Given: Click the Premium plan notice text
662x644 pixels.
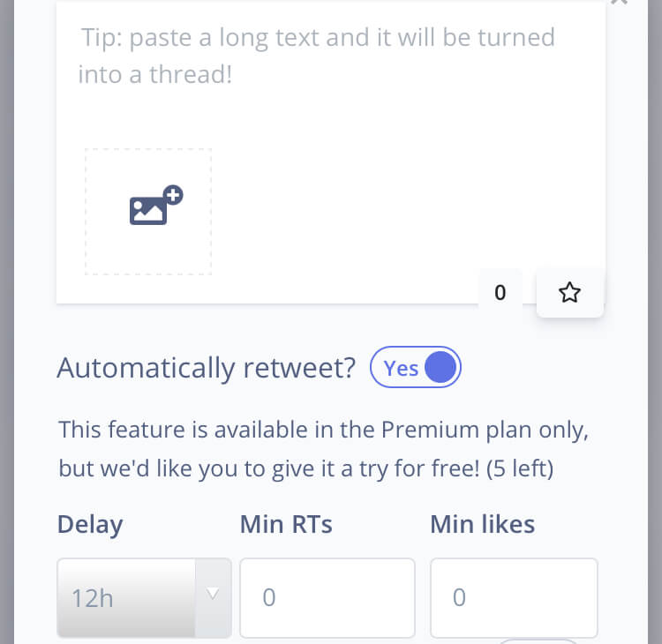Looking at the screenshot, I should click(323, 431).
